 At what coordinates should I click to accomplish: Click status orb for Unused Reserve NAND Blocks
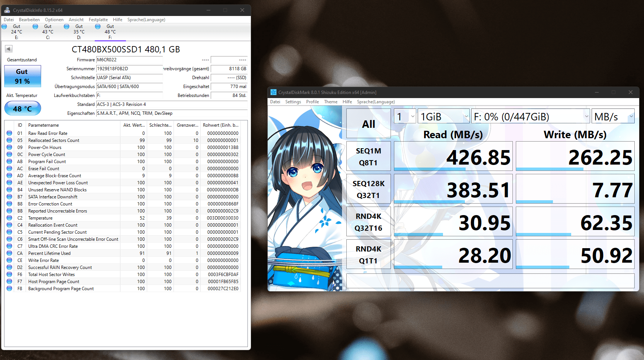click(x=9, y=189)
